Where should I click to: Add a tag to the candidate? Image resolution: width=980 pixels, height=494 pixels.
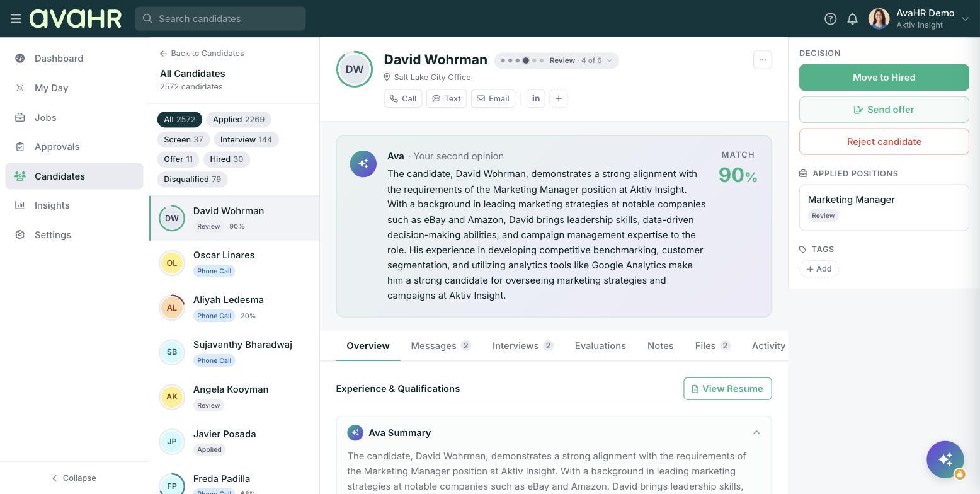pos(819,269)
